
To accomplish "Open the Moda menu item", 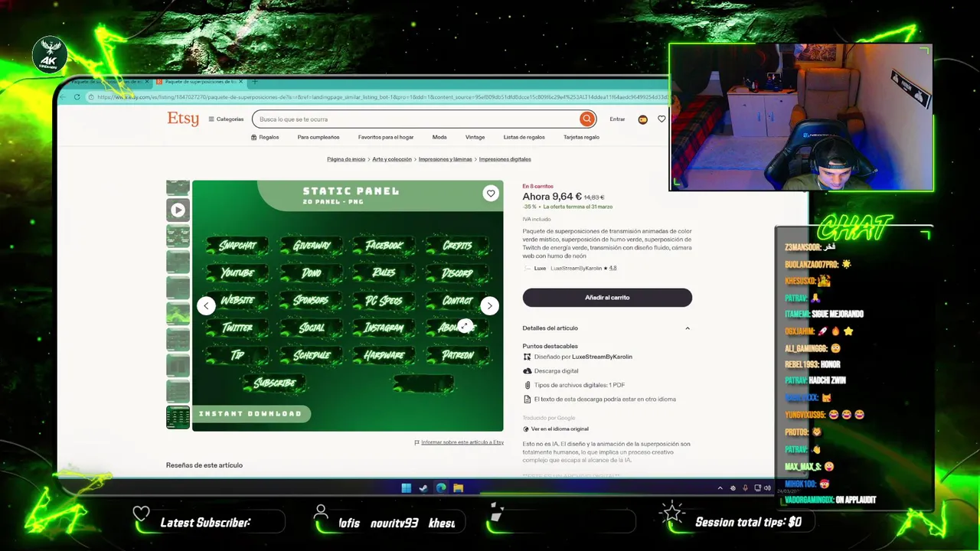I will tap(439, 137).
